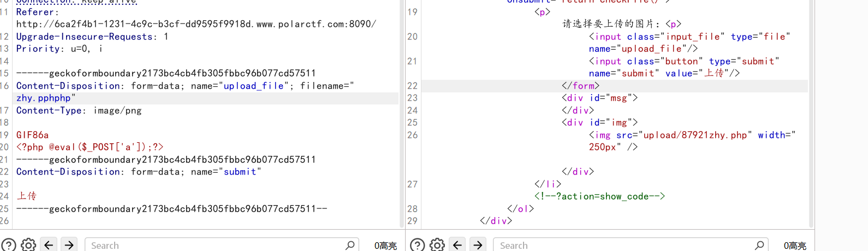The height and width of the screenshot is (251, 868).
Task: Click the div id="img" line
Action: click(600, 122)
